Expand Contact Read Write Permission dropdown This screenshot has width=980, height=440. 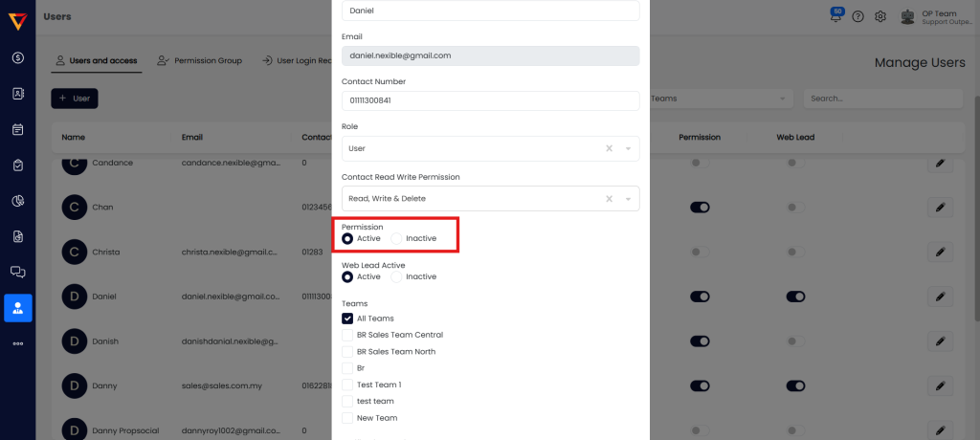tap(628, 199)
